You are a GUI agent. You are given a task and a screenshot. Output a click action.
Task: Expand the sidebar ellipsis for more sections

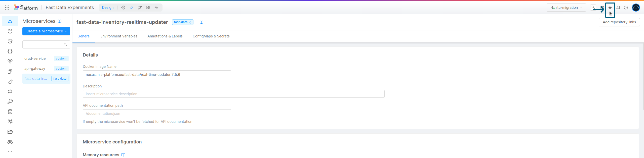(10, 151)
